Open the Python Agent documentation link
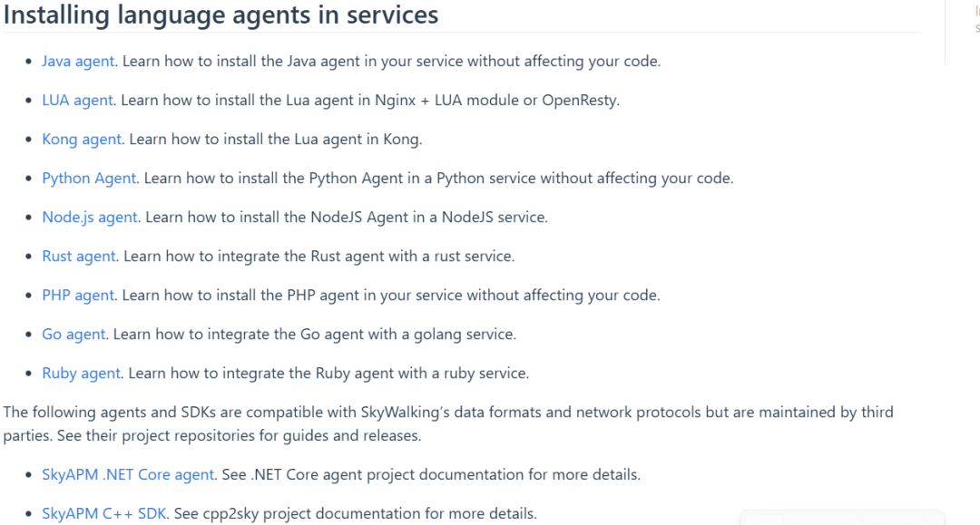Screen dimensions: 980x525 pyautogui.click(x=89, y=178)
